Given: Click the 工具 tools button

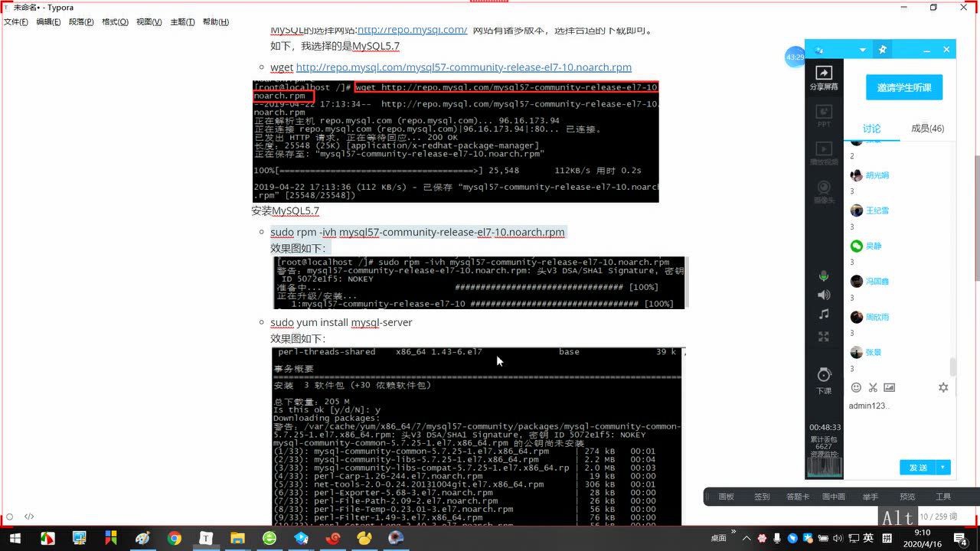Looking at the screenshot, I should pyautogui.click(x=943, y=497).
